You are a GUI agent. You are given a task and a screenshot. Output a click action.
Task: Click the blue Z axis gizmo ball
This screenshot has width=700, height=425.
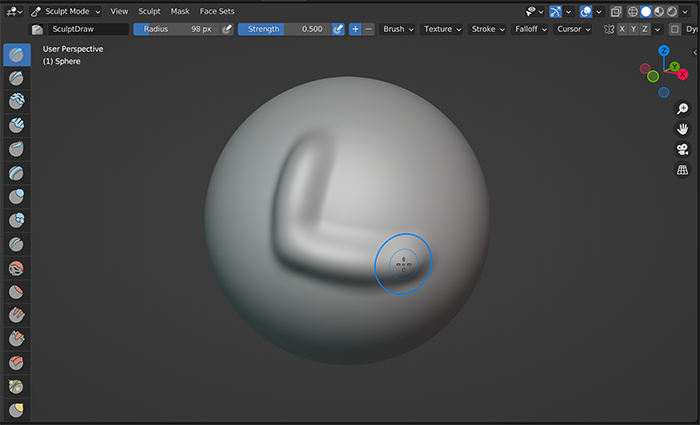[x=664, y=50]
